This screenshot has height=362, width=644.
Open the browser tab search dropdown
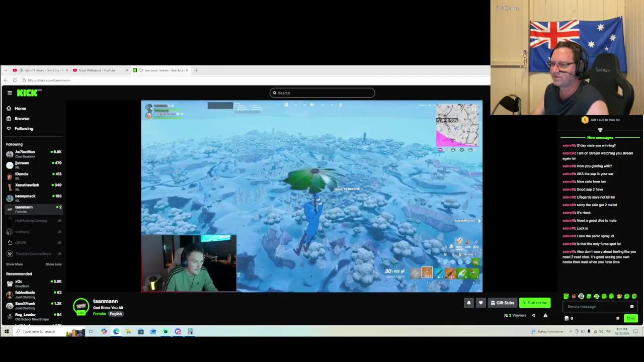(5, 70)
